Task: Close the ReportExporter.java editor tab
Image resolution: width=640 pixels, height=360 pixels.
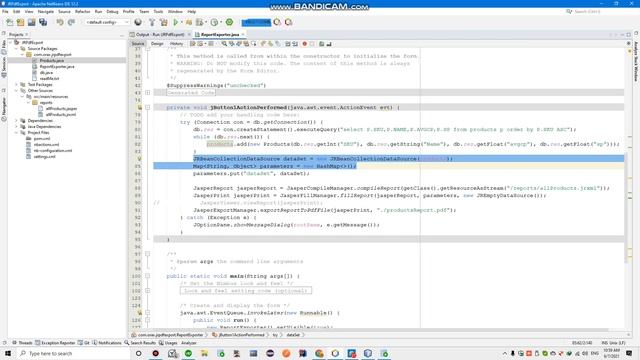Action: (243, 35)
